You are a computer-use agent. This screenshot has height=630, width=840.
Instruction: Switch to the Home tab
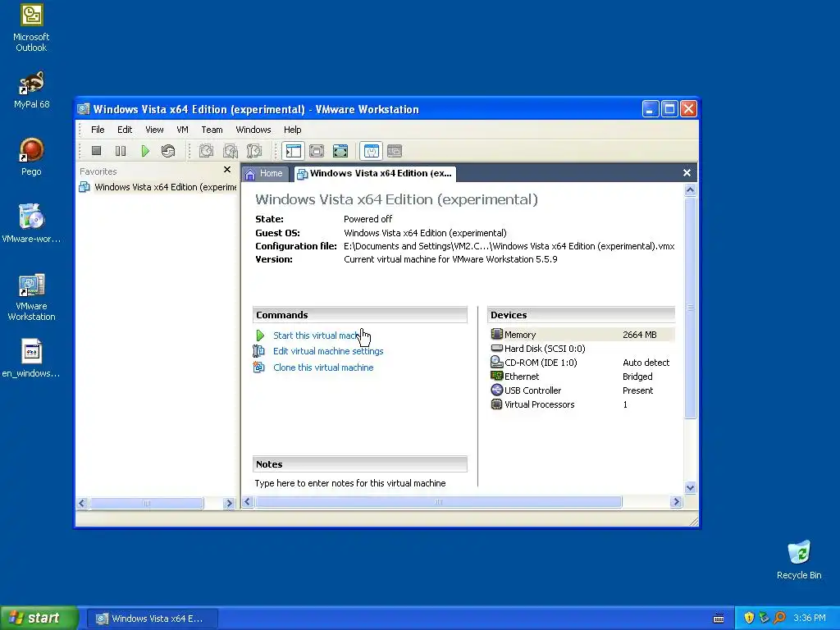[x=264, y=174]
